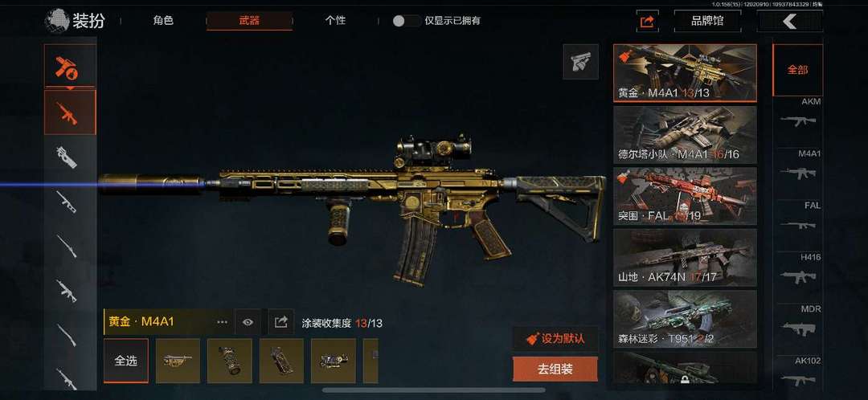Open the three-dot menu beside 黄金 M4A1
Screen dimensions: 868x400
(222, 321)
